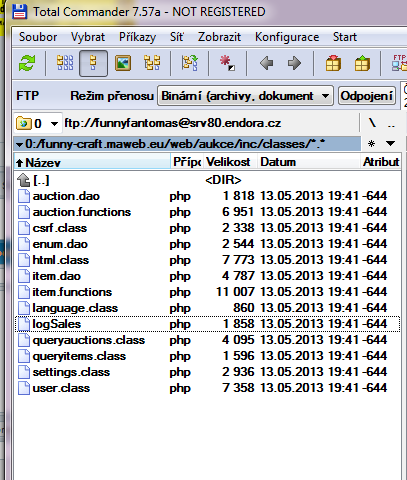Screen dimensions: 407x480
Task: Open drive selection dropdown next to 0
Action: (x=54, y=124)
